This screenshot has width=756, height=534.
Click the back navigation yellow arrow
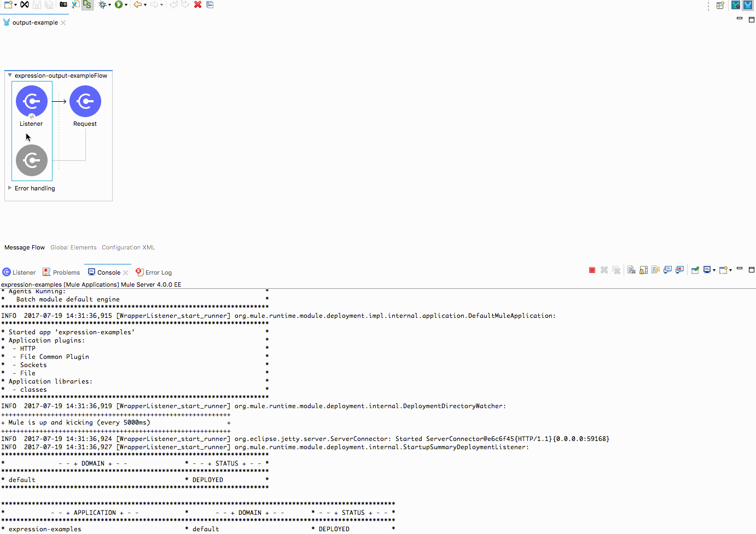pyautogui.click(x=137, y=5)
